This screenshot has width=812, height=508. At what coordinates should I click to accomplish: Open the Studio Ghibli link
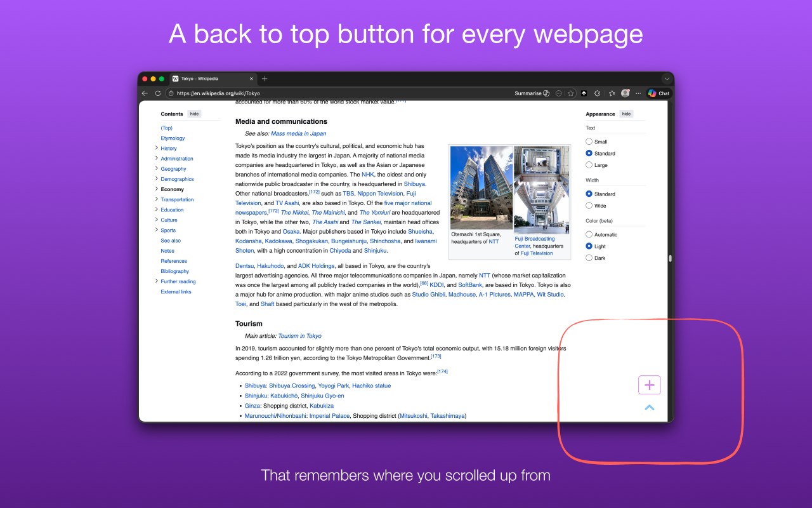pos(429,294)
